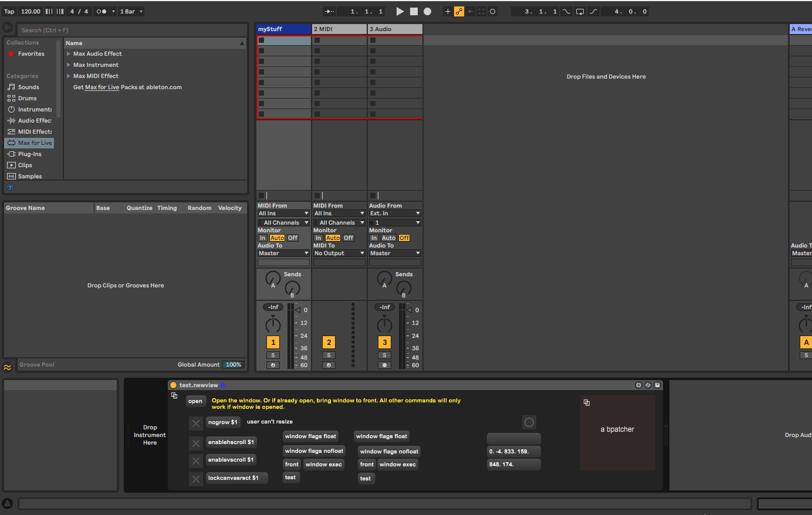Click the test.newview device activator icon
812x515 pixels.
[173, 385]
